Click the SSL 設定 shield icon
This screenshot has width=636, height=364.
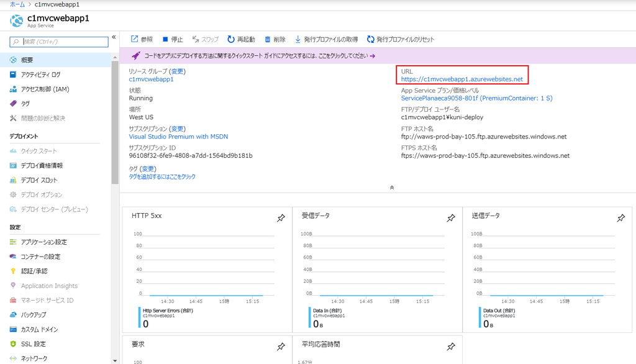[x=13, y=344]
